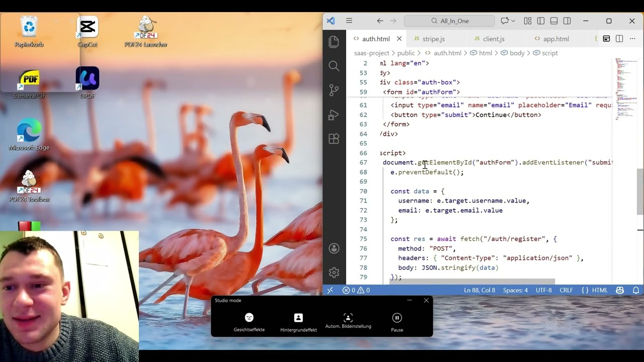Minimize the Studio mode panel
The height and width of the screenshot is (362, 644).
click(410, 300)
